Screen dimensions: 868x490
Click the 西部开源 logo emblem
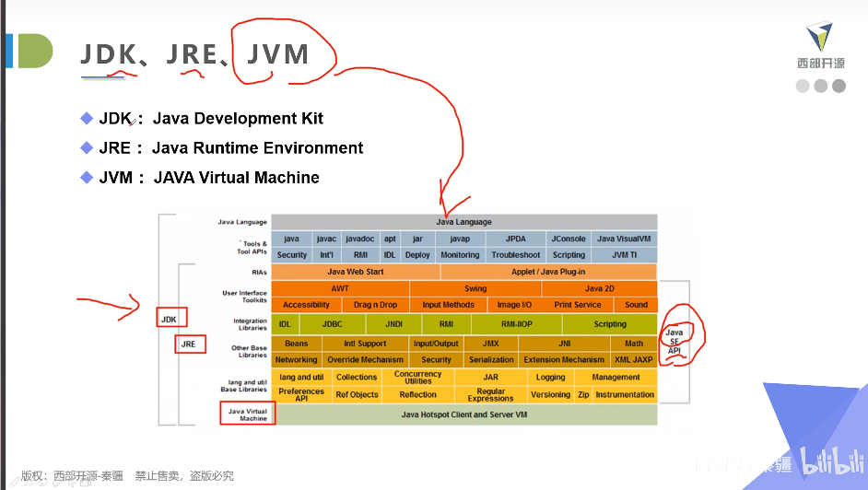819,37
